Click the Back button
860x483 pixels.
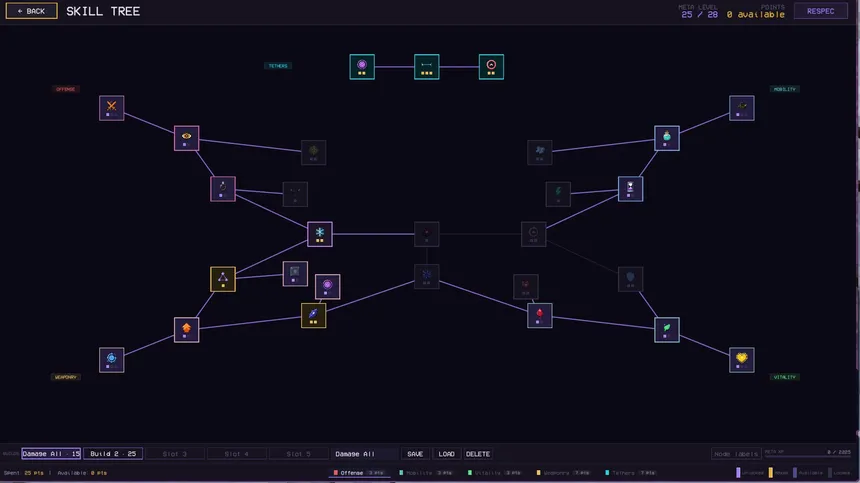[x=31, y=11]
